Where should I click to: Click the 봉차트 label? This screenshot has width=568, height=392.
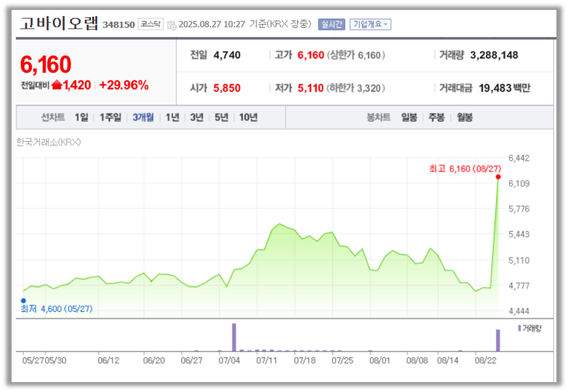click(x=379, y=118)
